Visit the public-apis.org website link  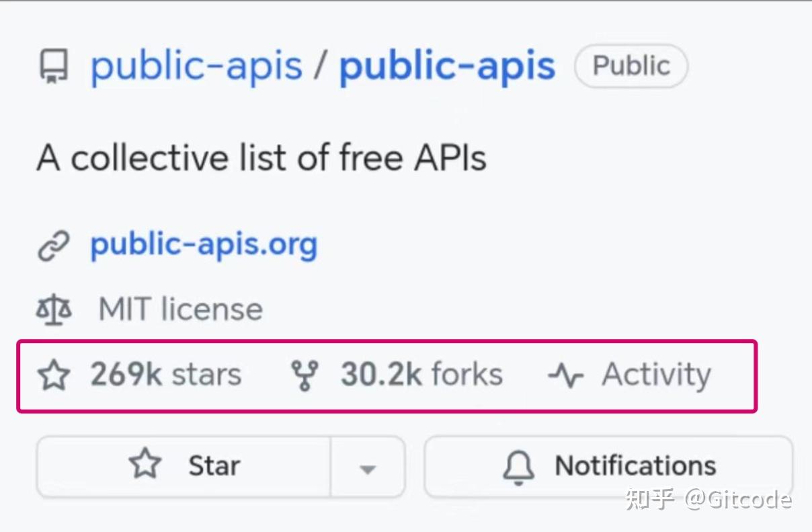[204, 245]
